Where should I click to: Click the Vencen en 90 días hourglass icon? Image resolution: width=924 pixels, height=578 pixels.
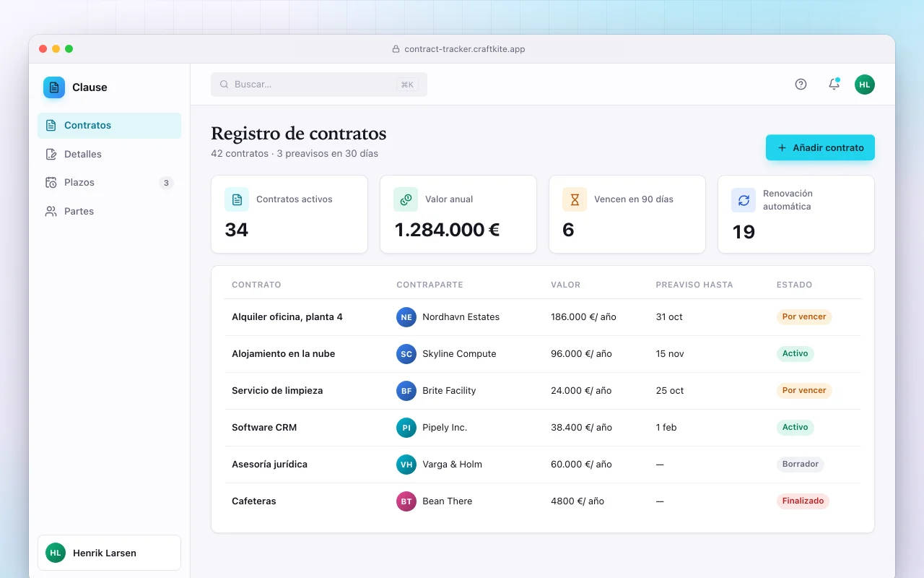tap(575, 199)
